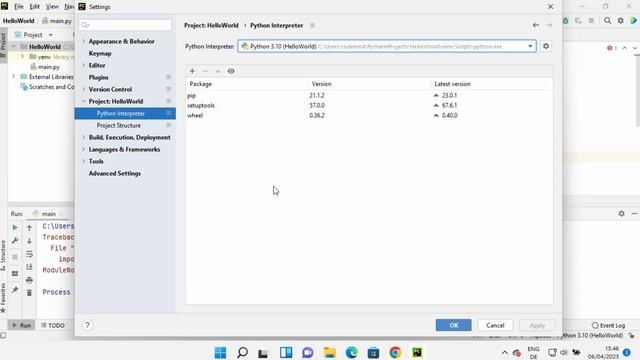Click the upgrade package arrow icon

click(x=218, y=71)
